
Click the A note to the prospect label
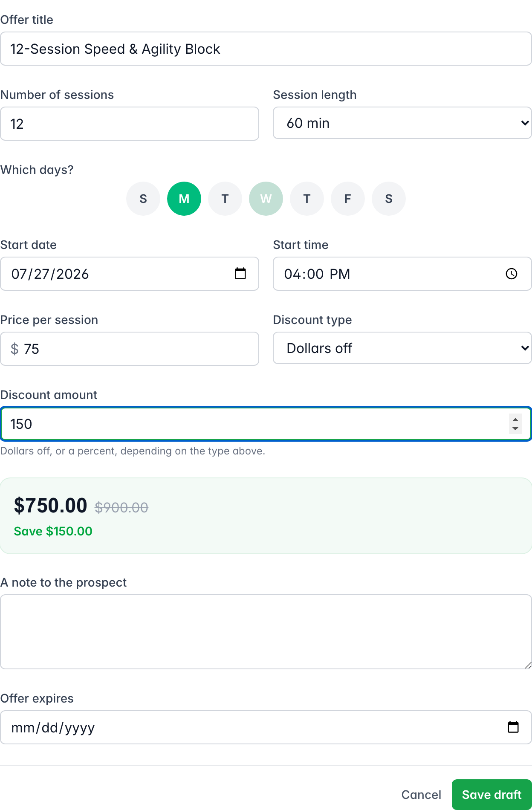63,582
